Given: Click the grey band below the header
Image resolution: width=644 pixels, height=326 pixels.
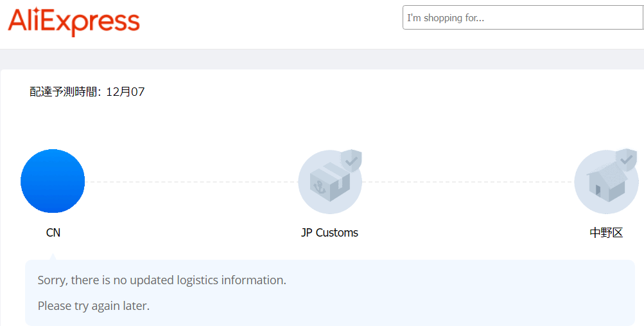Looking at the screenshot, I should [321, 59].
